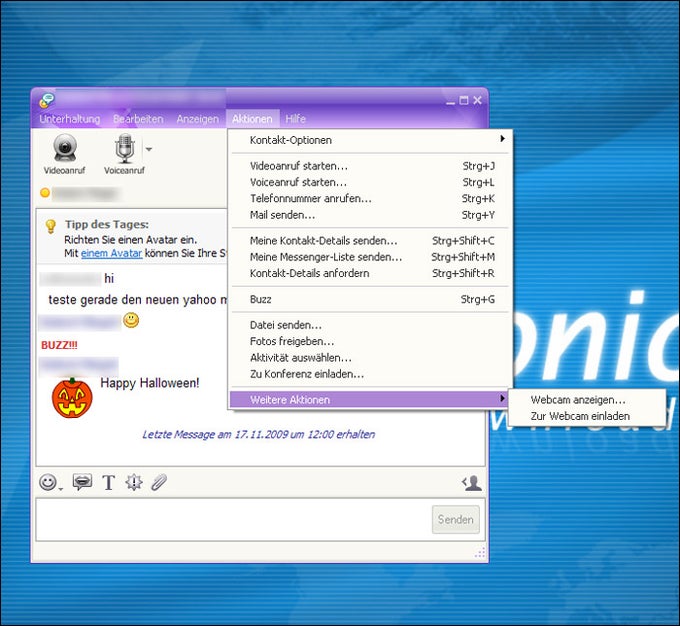
Task: Open the Anzeigen menu
Action: pos(197,119)
